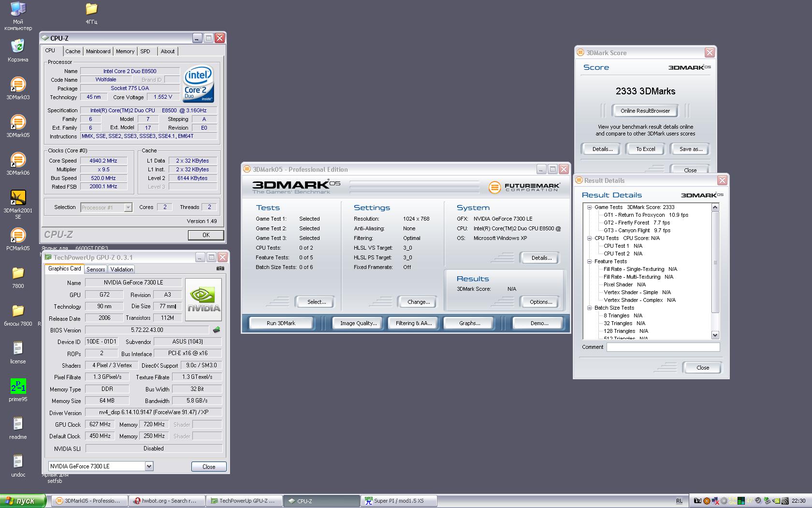Open My Computer desktop icon
The image size is (812, 508).
(x=18, y=16)
